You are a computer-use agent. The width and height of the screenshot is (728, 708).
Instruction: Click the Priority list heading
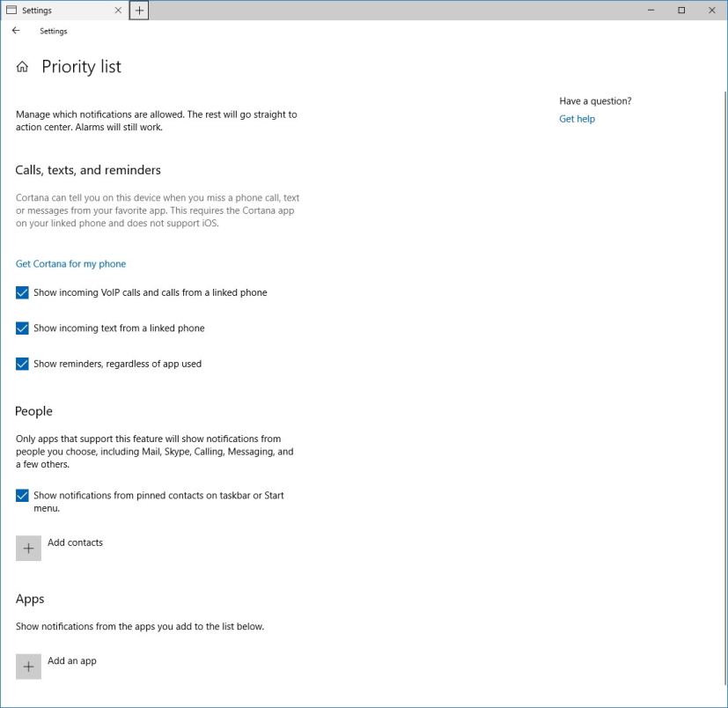pyautogui.click(x=81, y=67)
